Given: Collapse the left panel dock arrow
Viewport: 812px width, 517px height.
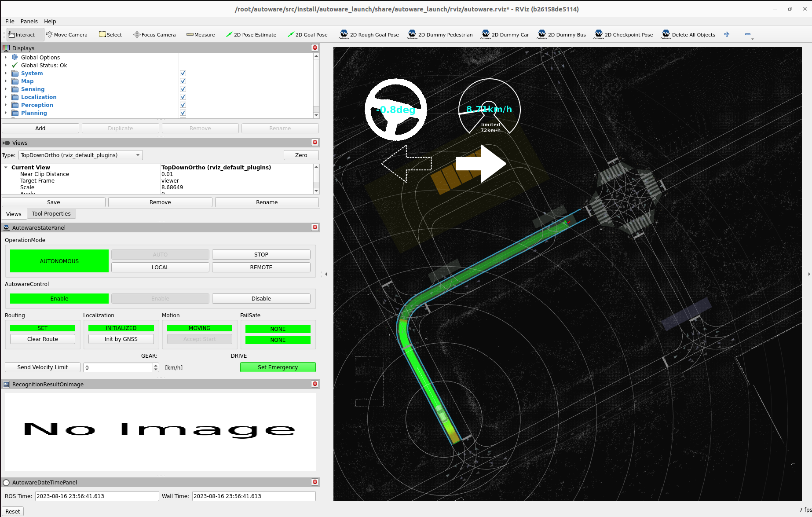Looking at the screenshot, I should coord(326,274).
